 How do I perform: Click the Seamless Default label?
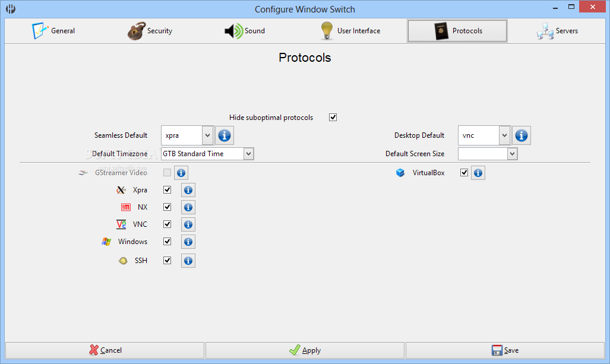121,135
